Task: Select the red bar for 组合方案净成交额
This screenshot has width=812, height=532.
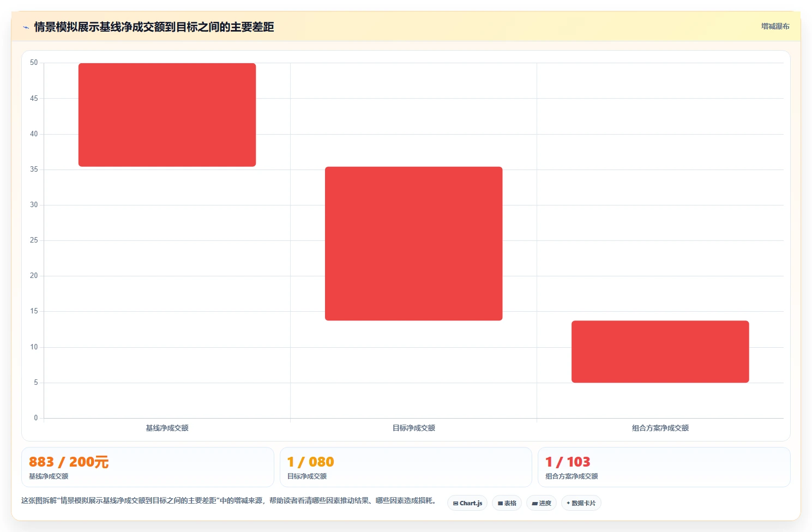Action: click(x=660, y=352)
